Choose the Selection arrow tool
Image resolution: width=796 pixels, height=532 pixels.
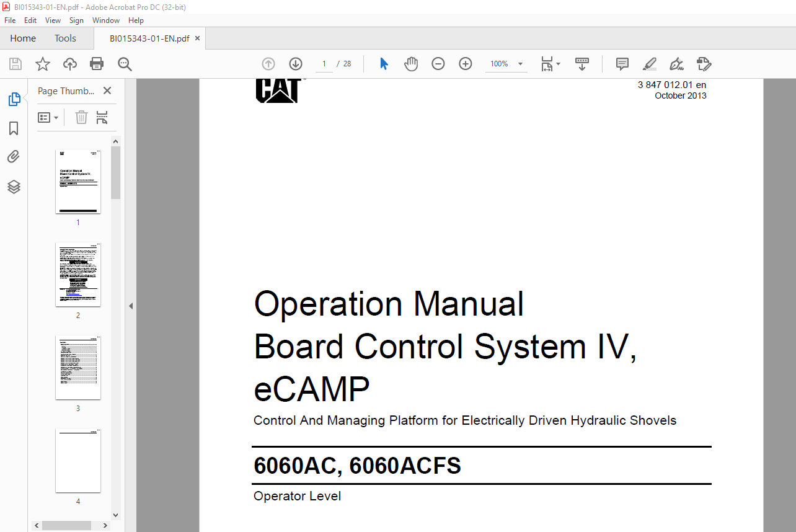[384, 64]
